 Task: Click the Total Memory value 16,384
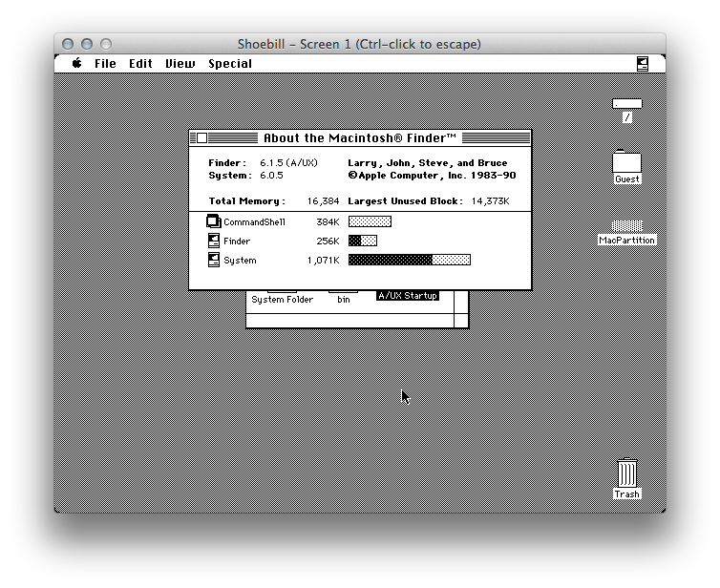pyautogui.click(x=324, y=201)
